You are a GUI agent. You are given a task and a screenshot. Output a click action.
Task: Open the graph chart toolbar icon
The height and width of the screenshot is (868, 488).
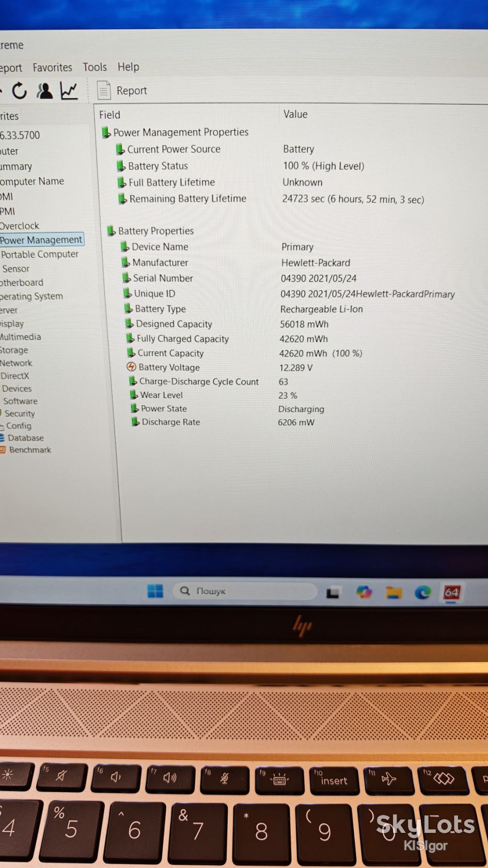click(69, 91)
